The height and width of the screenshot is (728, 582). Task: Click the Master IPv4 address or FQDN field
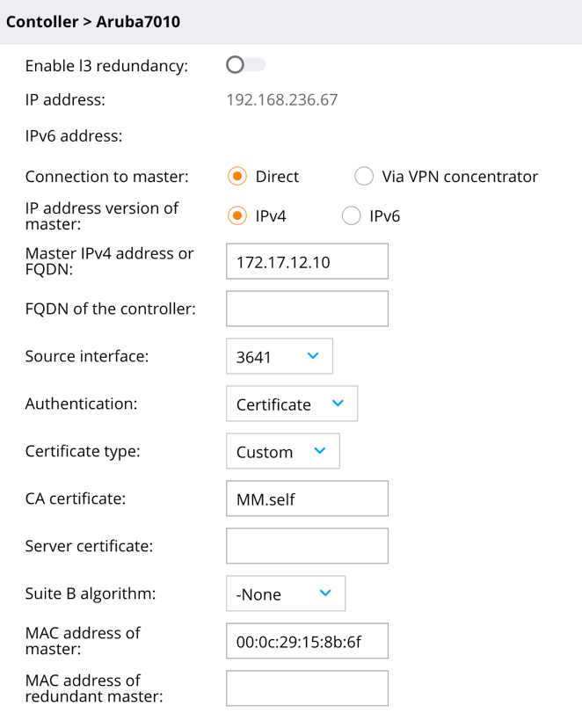[x=307, y=261]
